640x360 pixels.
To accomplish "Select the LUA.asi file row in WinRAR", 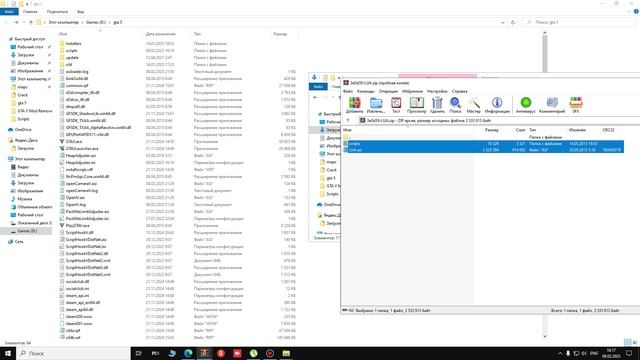I will 483,150.
